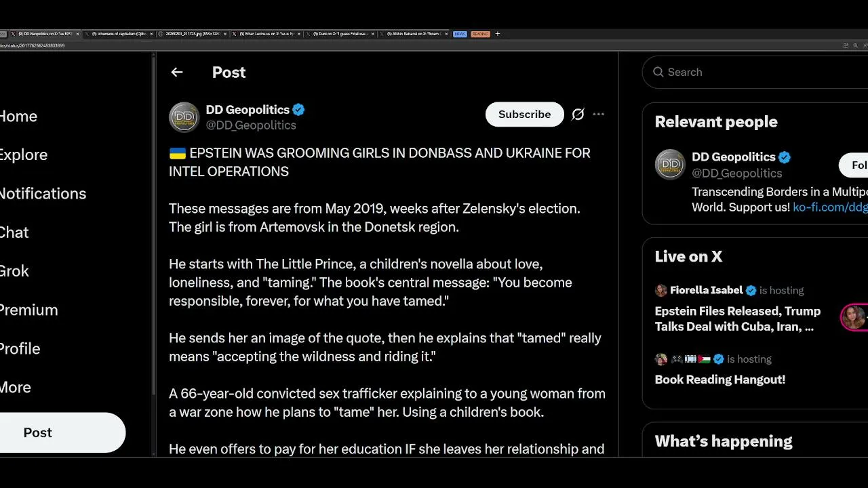
Task: Click the white Post compose button
Action: coord(61,432)
